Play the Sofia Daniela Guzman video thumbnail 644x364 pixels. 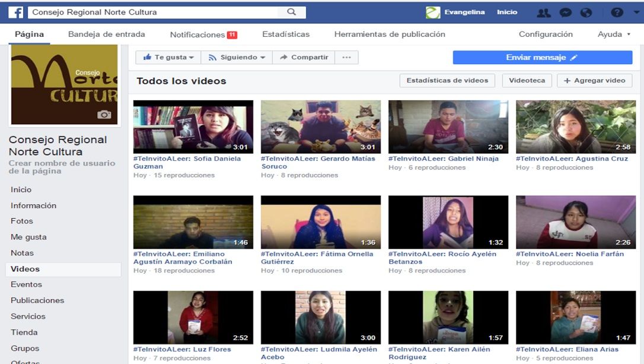193,126
